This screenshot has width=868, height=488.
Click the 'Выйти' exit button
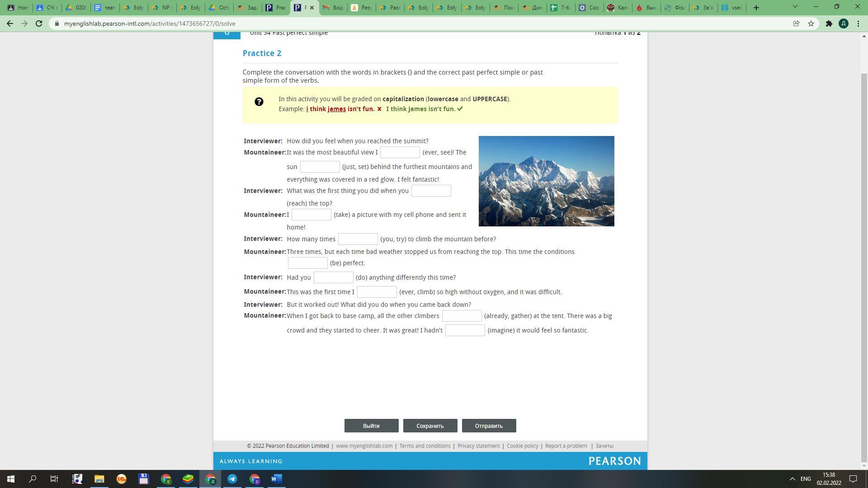tap(371, 426)
